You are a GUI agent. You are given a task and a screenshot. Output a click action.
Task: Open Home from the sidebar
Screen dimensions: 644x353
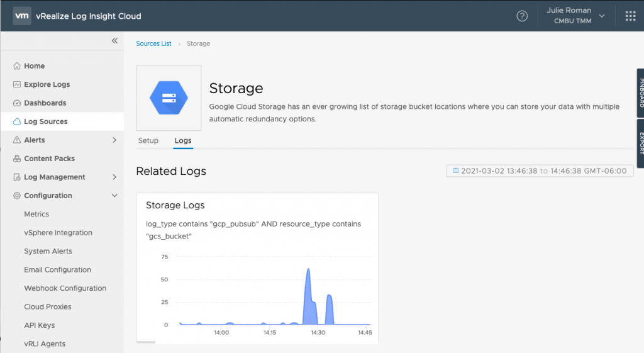click(34, 66)
